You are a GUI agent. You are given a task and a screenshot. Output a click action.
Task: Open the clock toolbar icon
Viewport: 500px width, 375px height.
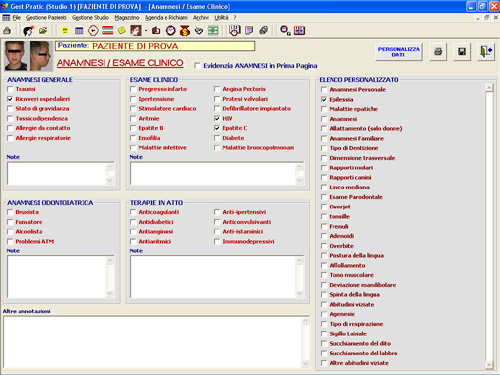tap(171, 31)
